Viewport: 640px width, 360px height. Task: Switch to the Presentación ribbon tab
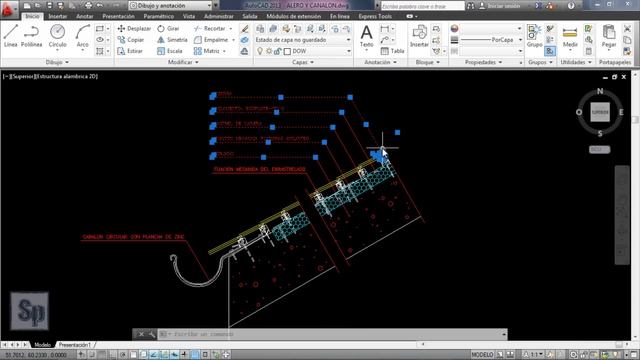tap(118, 16)
